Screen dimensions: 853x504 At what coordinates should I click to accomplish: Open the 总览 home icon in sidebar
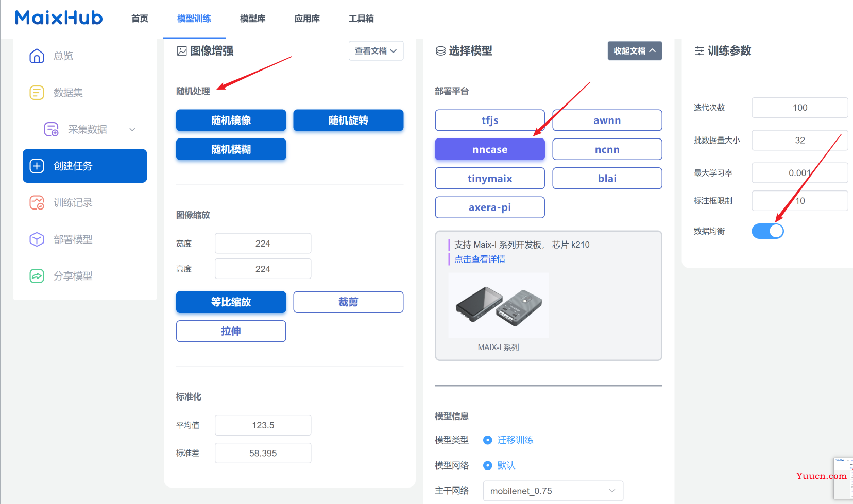coord(37,56)
